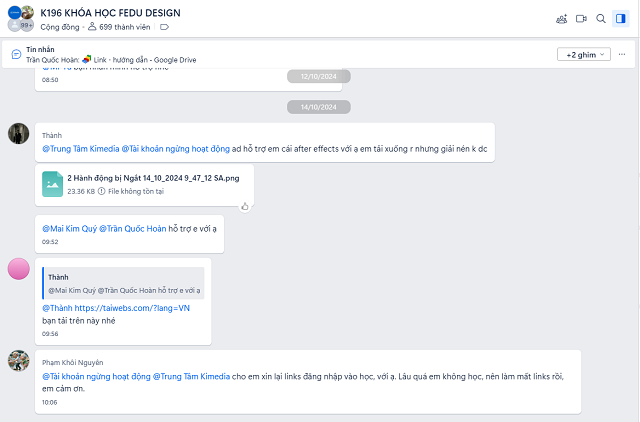Open the taiwebs.com link in message

tap(126, 308)
